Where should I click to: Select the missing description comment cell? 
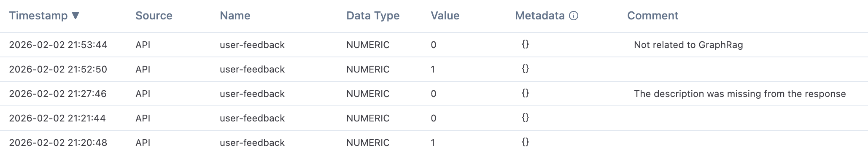(x=740, y=94)
